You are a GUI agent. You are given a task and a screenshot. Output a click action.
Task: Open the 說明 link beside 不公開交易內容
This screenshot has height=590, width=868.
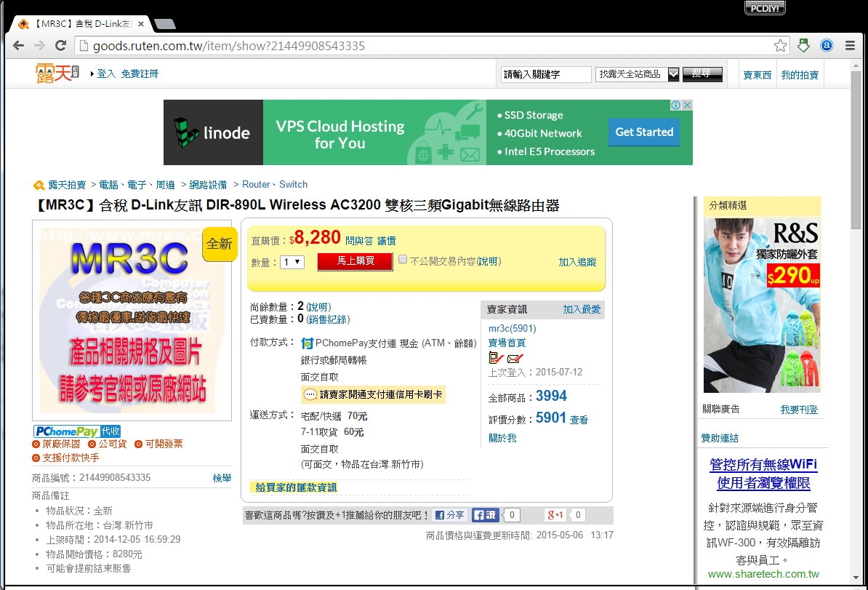[x=488, y=261]
